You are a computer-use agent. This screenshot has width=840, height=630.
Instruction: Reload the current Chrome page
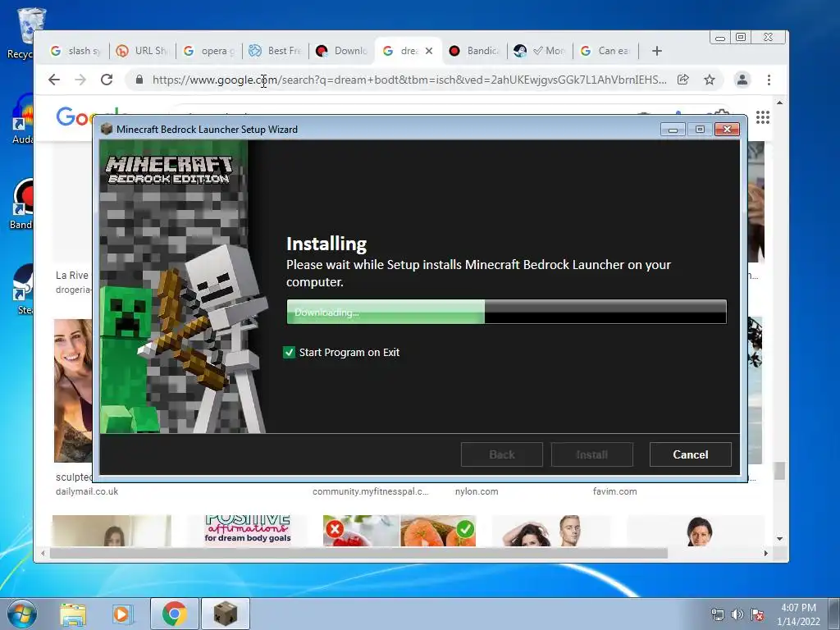point(107,80)
